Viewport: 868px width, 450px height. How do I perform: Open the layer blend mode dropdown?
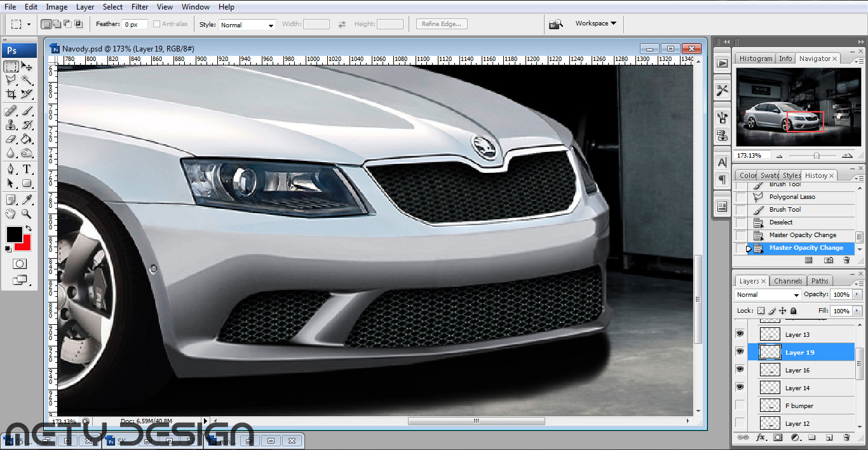tap(768, 295)
